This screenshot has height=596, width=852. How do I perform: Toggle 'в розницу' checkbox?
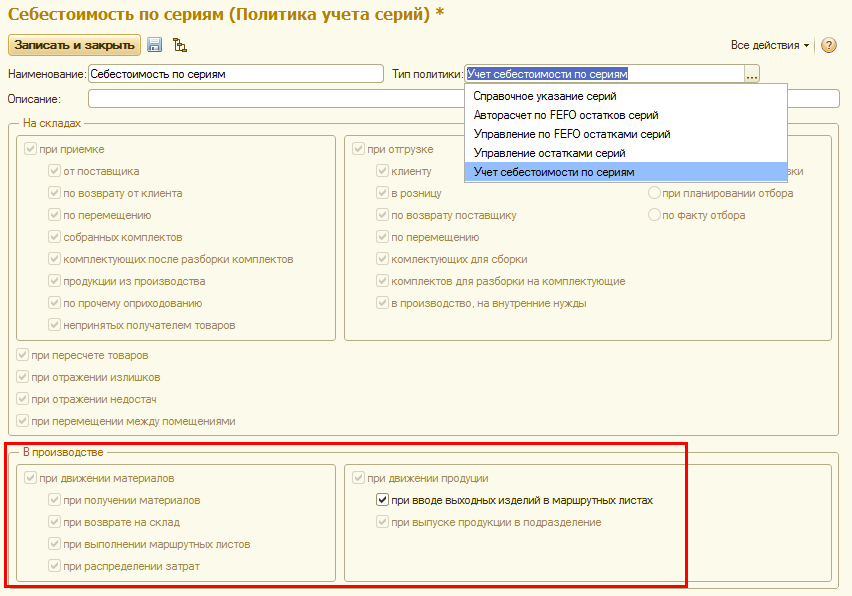[383, 193]
